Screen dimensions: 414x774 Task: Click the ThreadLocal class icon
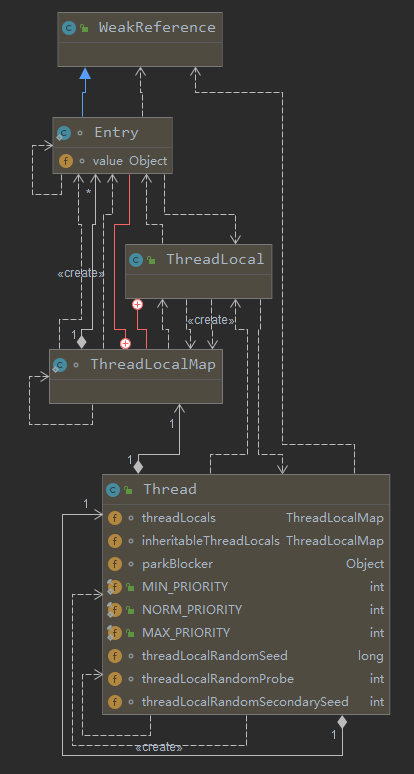[136, 260]
